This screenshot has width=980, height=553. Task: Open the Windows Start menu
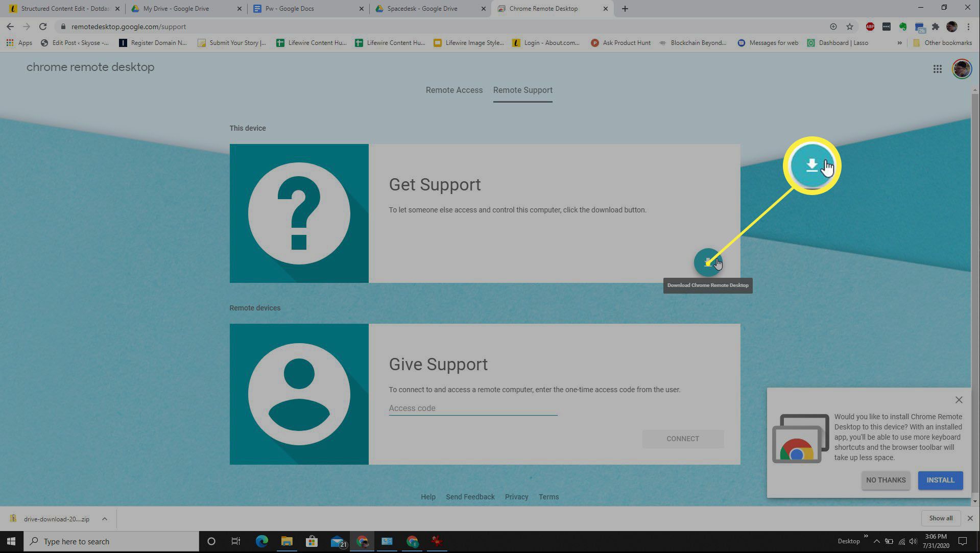11,541
